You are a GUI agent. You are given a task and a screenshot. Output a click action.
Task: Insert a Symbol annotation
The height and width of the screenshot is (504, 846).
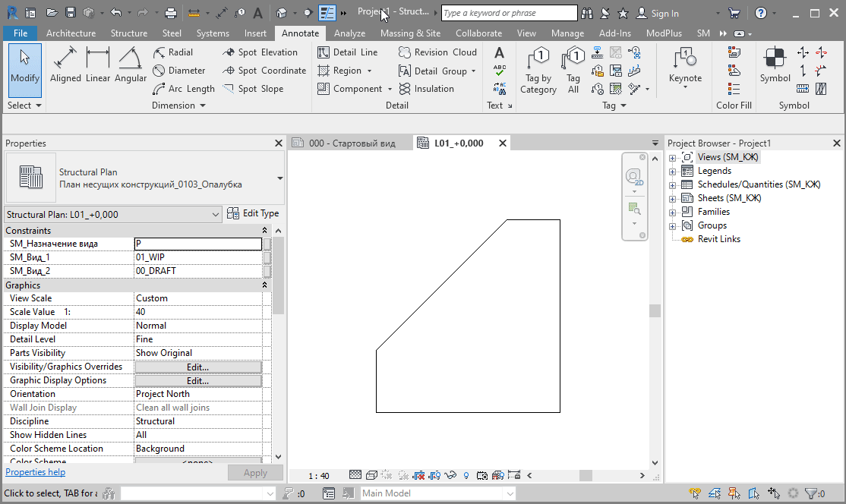pos(775,65)
